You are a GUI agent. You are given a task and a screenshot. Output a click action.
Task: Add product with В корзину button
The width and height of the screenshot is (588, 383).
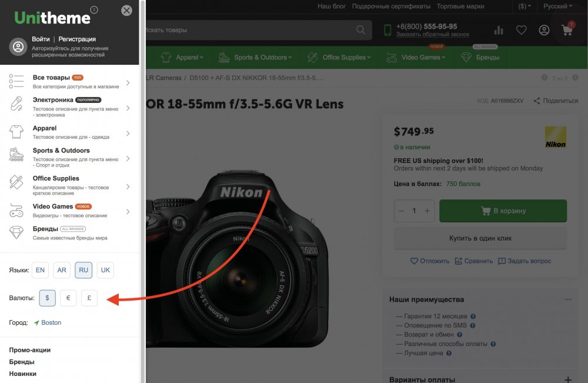click(x=503, y=211)
